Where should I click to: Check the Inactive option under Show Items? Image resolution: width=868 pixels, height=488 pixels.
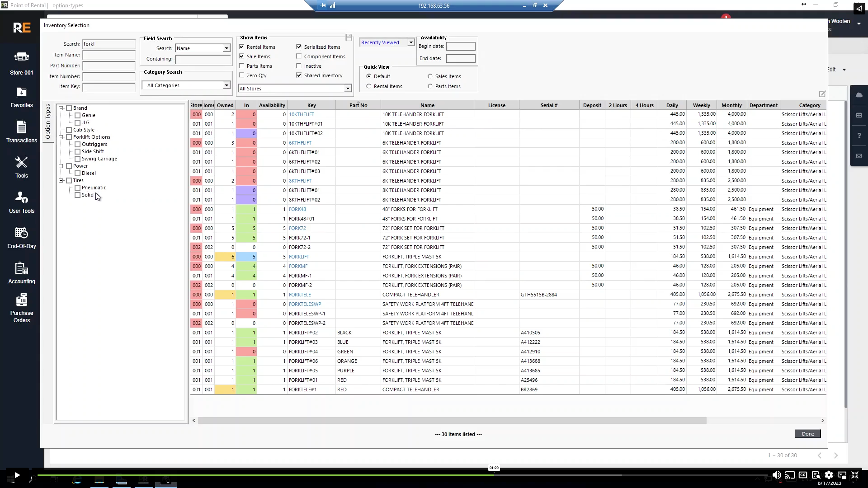299,66
